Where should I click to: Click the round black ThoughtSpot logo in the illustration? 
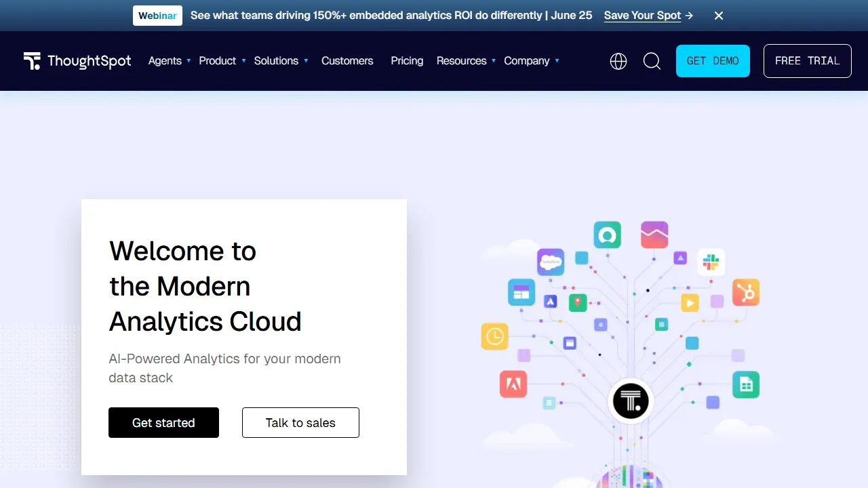click(x=631, y=401)
